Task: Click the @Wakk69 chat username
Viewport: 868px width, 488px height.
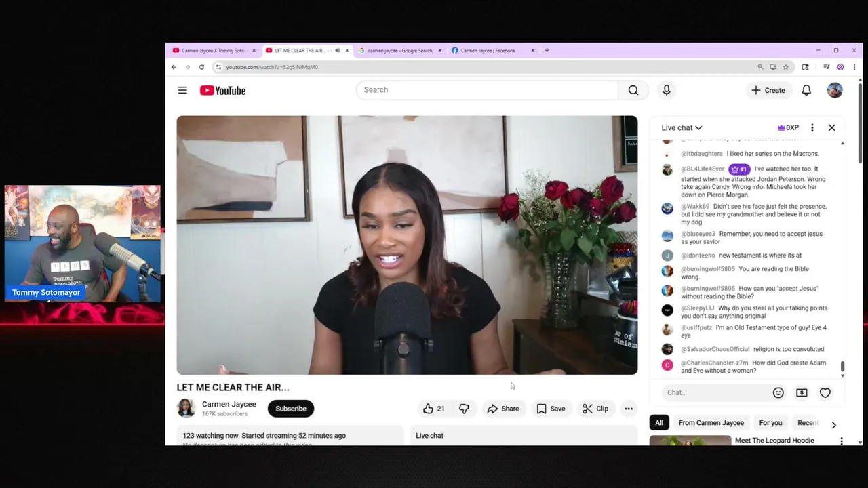Action: pyautogui.click(x=695, y=207)
